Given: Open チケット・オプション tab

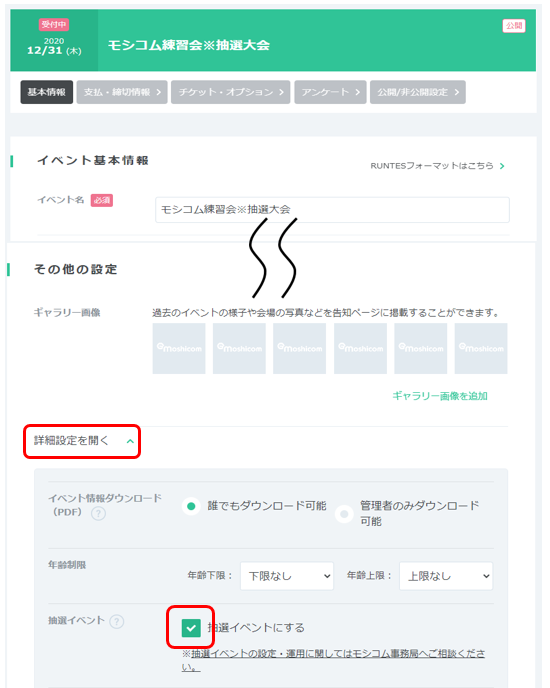Looking at the screenshot, I should click(230, 92).
